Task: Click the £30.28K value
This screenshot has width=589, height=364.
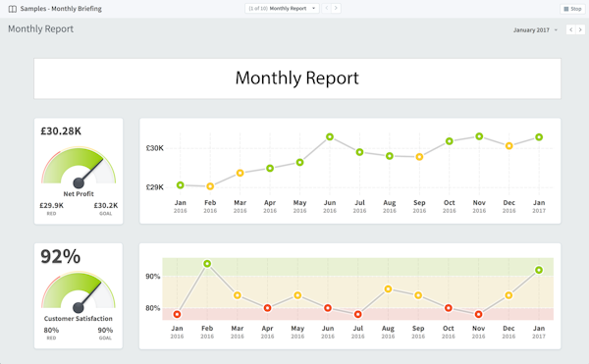Action: pos(61,130)
